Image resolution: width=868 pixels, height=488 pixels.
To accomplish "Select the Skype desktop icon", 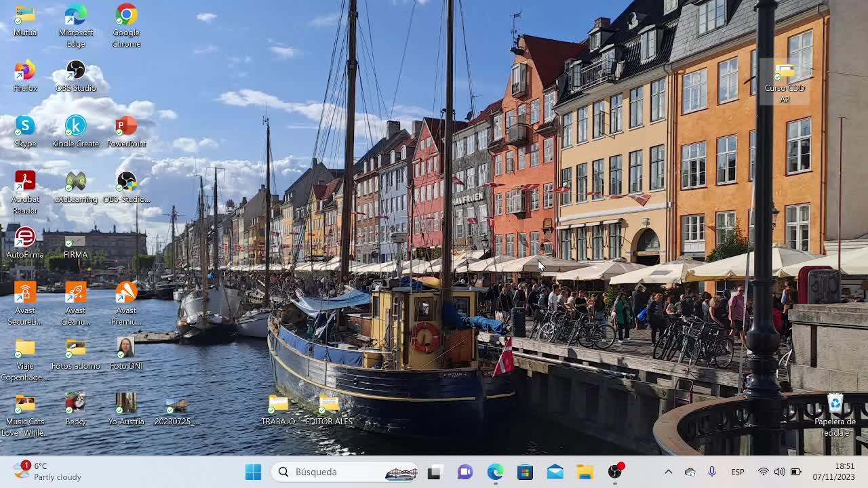I will click(x=25, y=127).
